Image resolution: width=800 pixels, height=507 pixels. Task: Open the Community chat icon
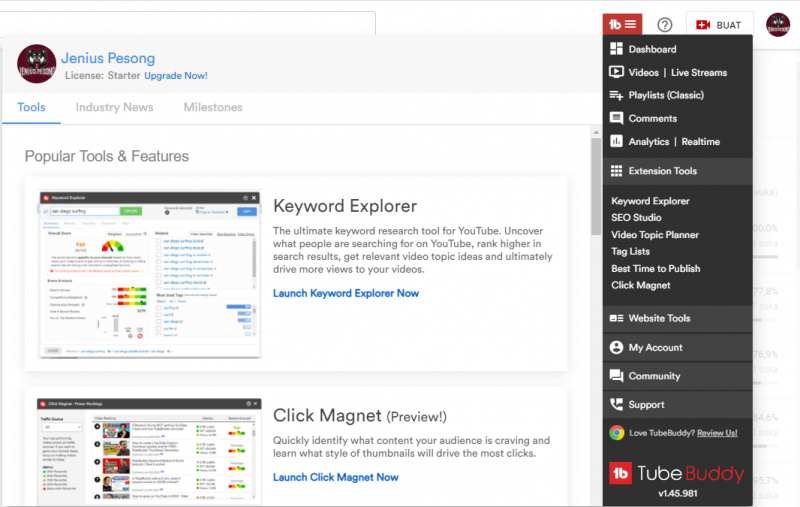pos(617,376)
